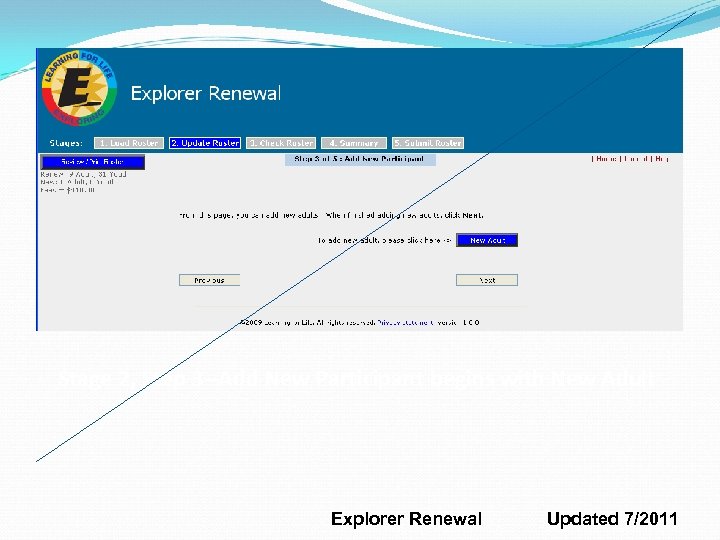Continue with the Next button
Viewport: 720px width, 540px height.
click(487, 280)
